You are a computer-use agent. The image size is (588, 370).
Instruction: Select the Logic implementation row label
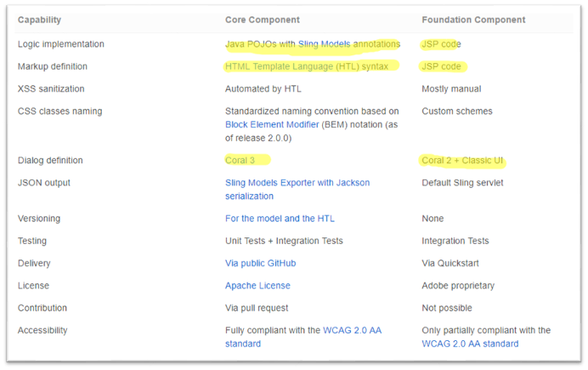[x=60, y=44]
